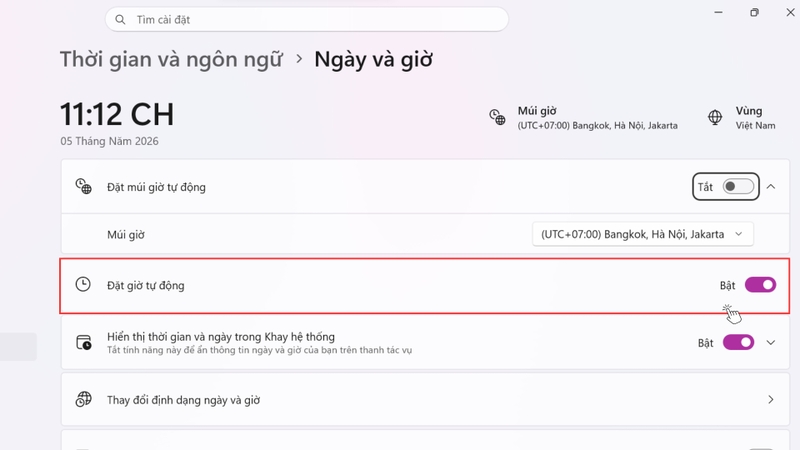Viewport: 800px width, 450px height.
Task: Open the Múi giờ header shortcut
Action: coord(584,118)
